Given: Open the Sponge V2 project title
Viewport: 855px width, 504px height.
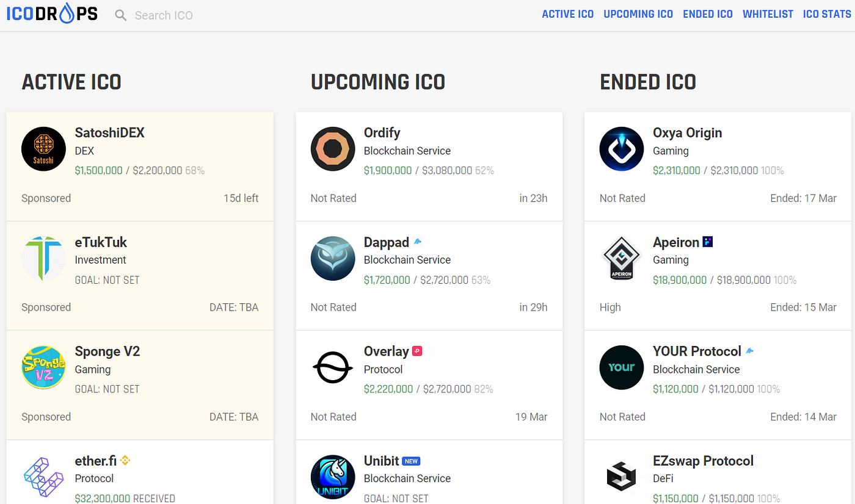Looking at the screenshot, I should click(x=107, y=351).
